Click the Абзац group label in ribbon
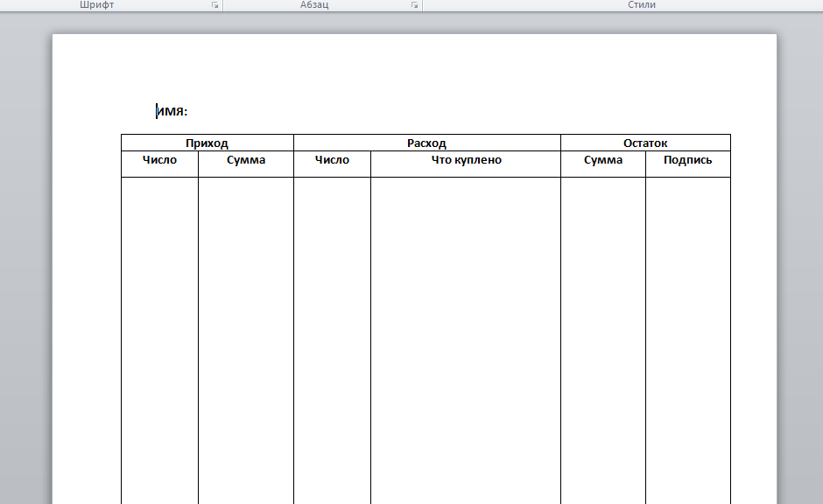 (x=314, y=5)
